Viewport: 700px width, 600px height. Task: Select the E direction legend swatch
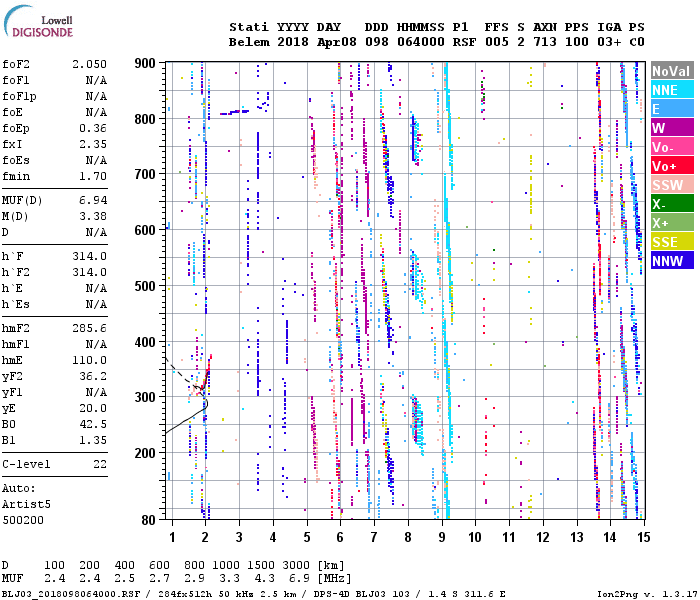tap(672, 108)
